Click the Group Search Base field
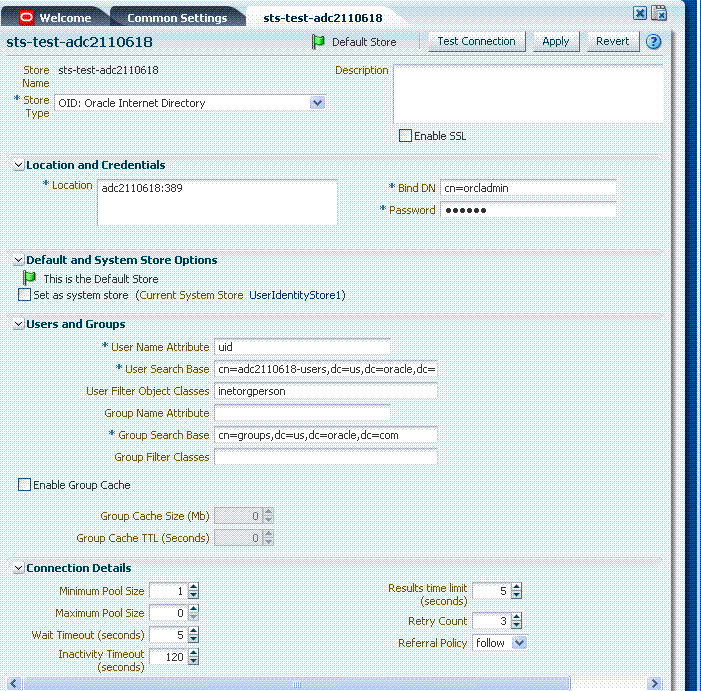The image size is (701, 691). [x=326, y=435]
